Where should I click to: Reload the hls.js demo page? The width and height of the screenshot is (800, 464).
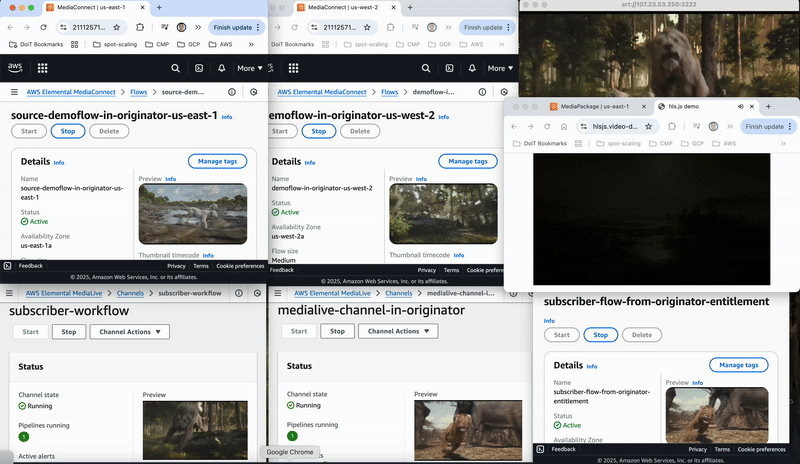click(x=547, y=127)
